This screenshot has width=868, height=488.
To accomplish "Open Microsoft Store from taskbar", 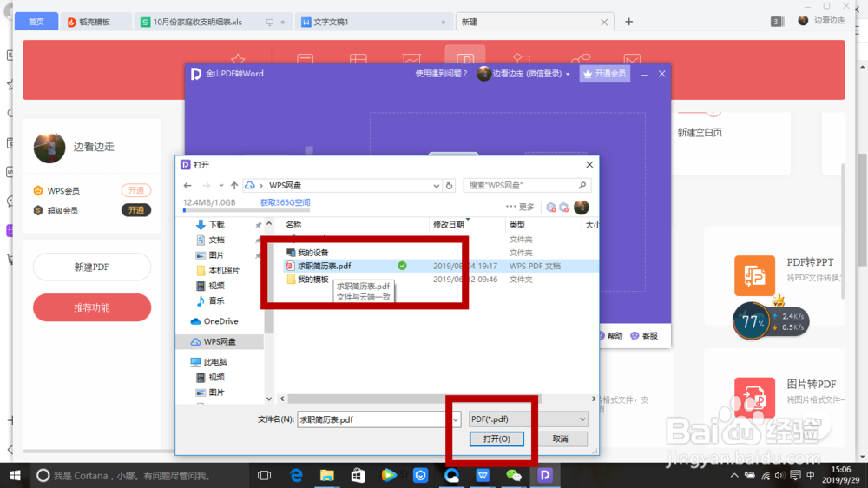I will coord(358,475).
